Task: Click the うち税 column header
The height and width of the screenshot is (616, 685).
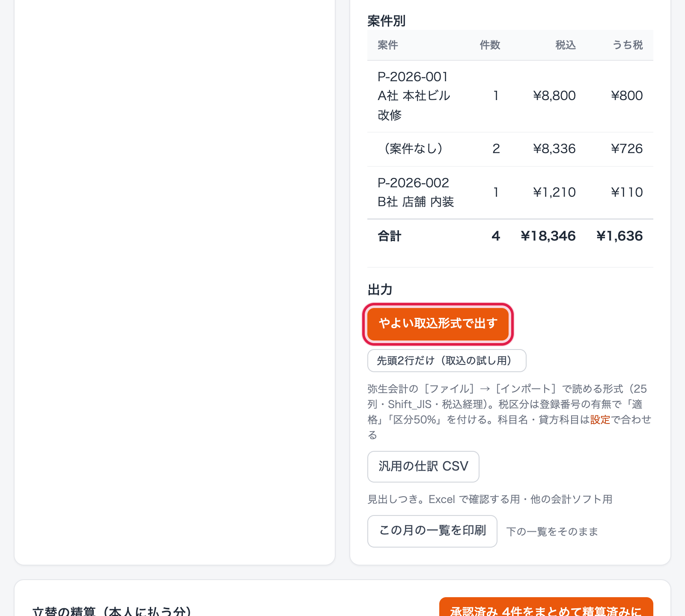Action: point(627,45)
